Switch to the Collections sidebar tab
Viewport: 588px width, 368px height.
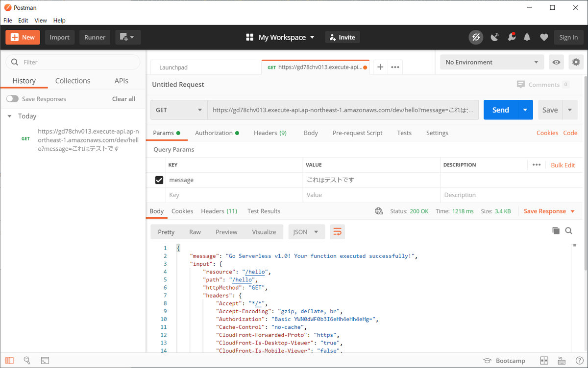click(73, 81)
